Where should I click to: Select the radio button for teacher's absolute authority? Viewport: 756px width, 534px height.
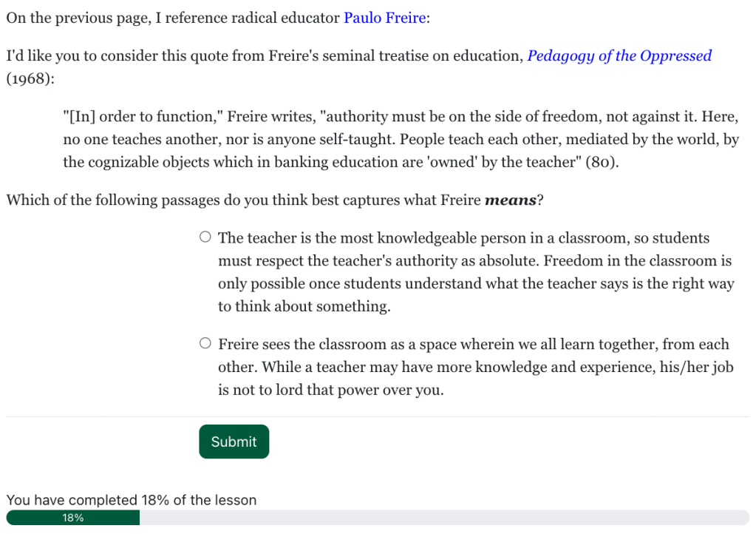pyautogui.click(x=205, y=238)
